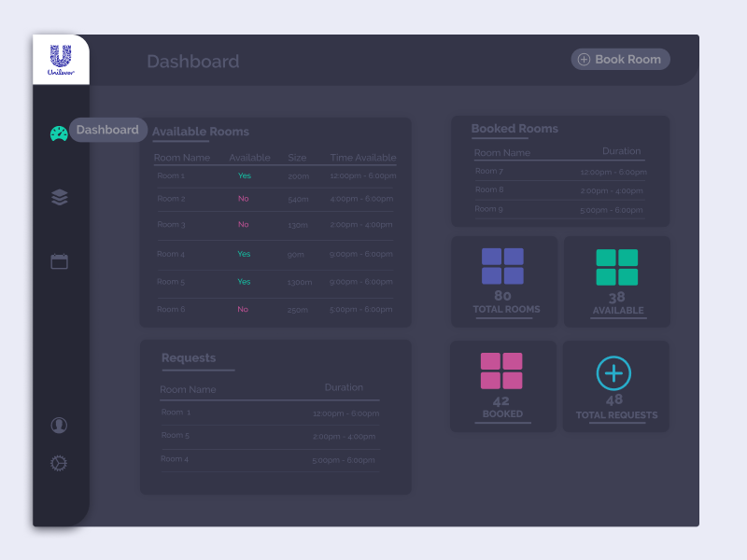
Task: Toggle Room 2 availability from No
Action: [243, 199]
